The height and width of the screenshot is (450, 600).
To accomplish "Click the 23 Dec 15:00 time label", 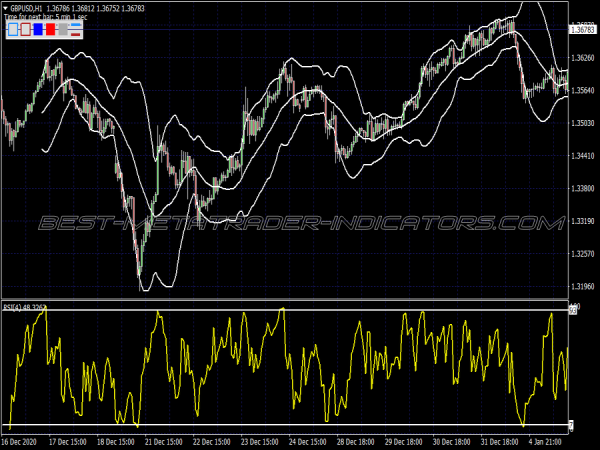I will click(x=259, y=442).
